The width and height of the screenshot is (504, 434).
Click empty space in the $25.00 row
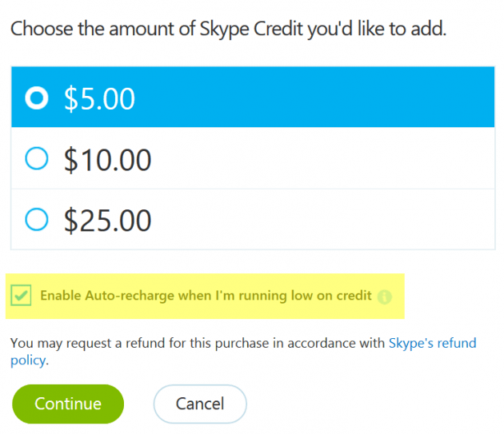(322, 220)
